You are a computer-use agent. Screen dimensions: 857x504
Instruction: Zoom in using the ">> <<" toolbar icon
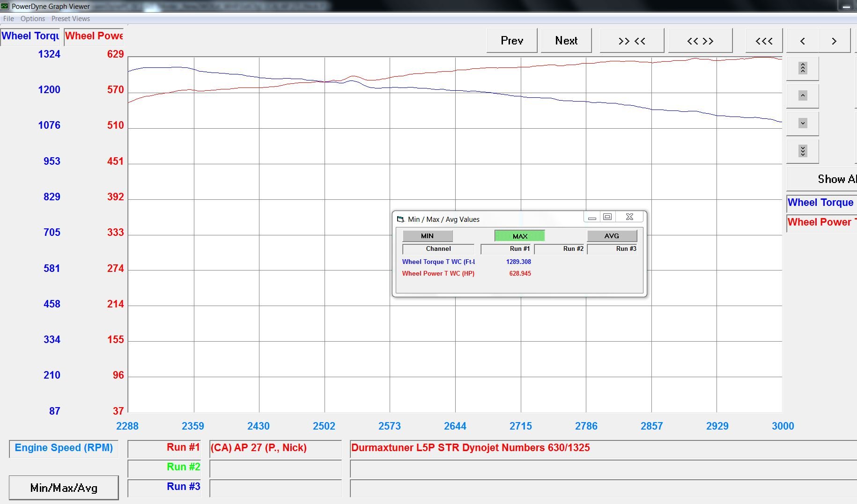click(631, 41)
